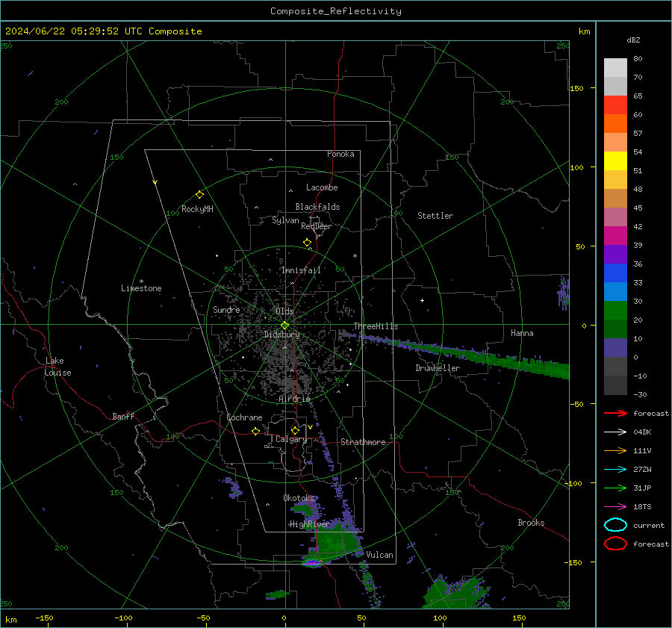Click the red forecast arrow in legend

coord(615,413)
